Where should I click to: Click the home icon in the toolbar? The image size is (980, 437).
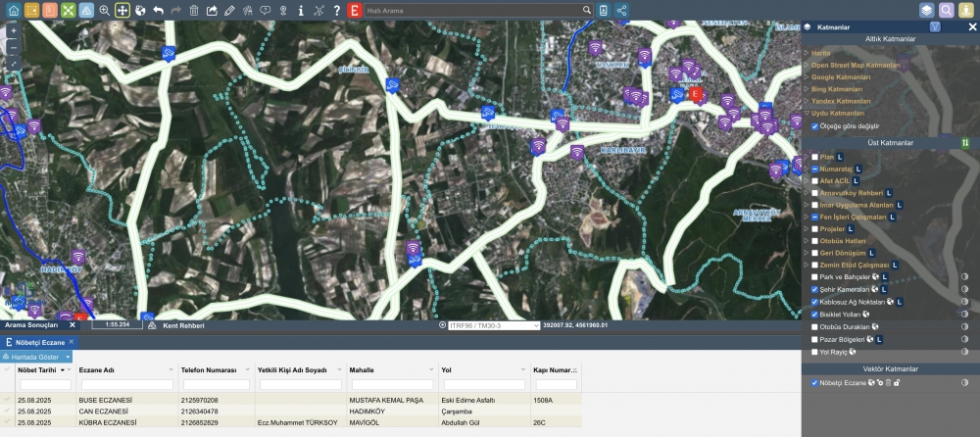[14, 11]
